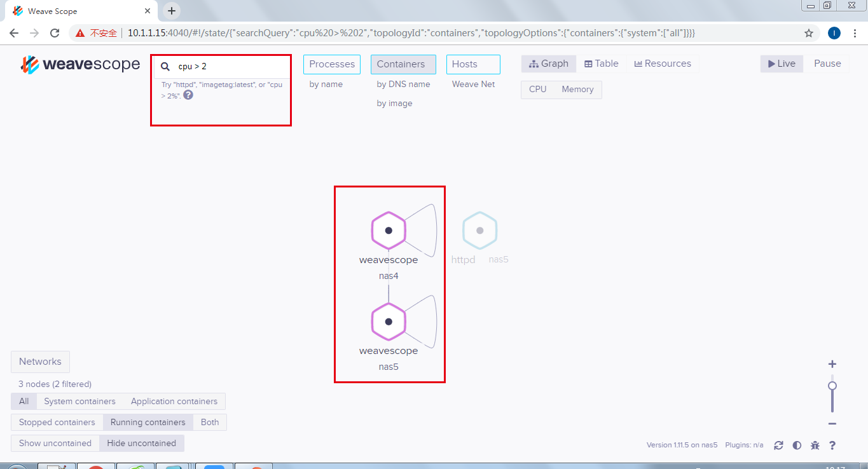Open the Chrome three-dot menu
868x469 pixels.
tap(855, 33)
